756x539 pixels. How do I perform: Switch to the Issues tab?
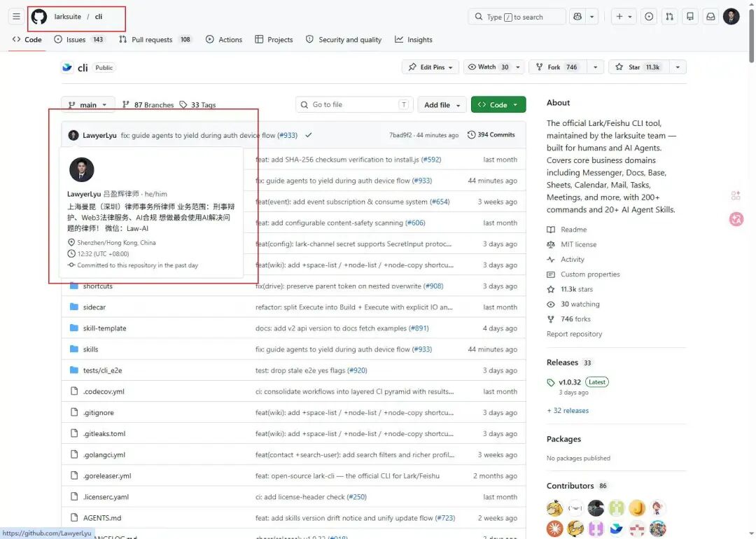tap(80, 39)
